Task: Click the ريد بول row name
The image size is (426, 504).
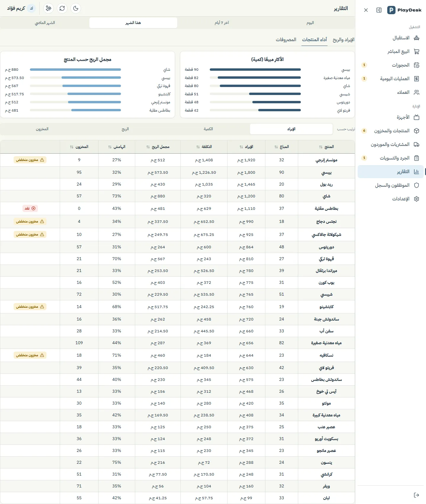Action: [x=326, y=184]
